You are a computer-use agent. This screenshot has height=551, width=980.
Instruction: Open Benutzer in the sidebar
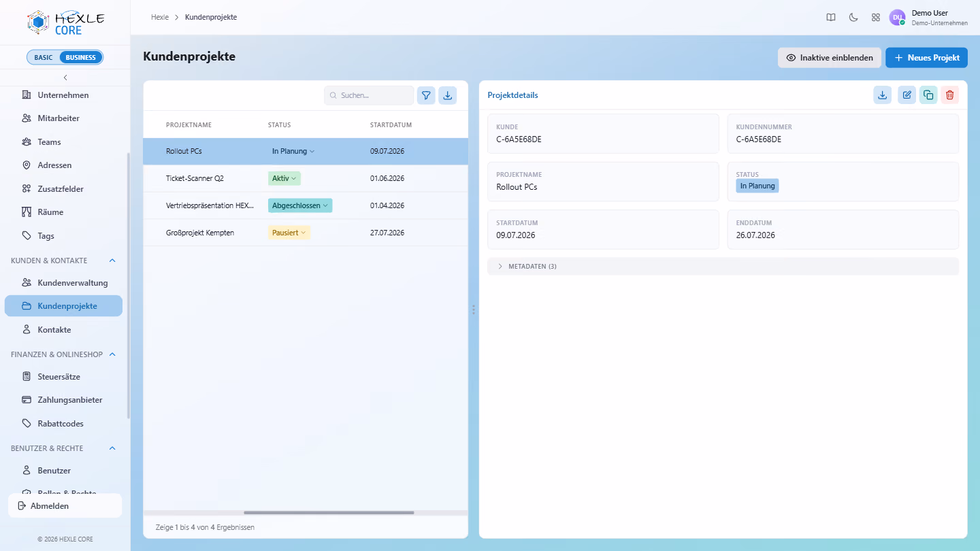click(63, 471)
